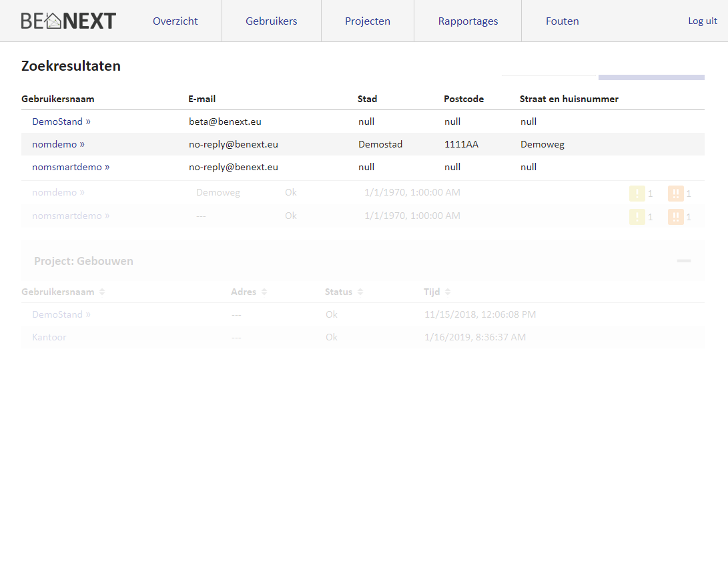Switch to the Rapportages navigation item
This screenshot has height=568, width=728.
click(x=468, y=21)
